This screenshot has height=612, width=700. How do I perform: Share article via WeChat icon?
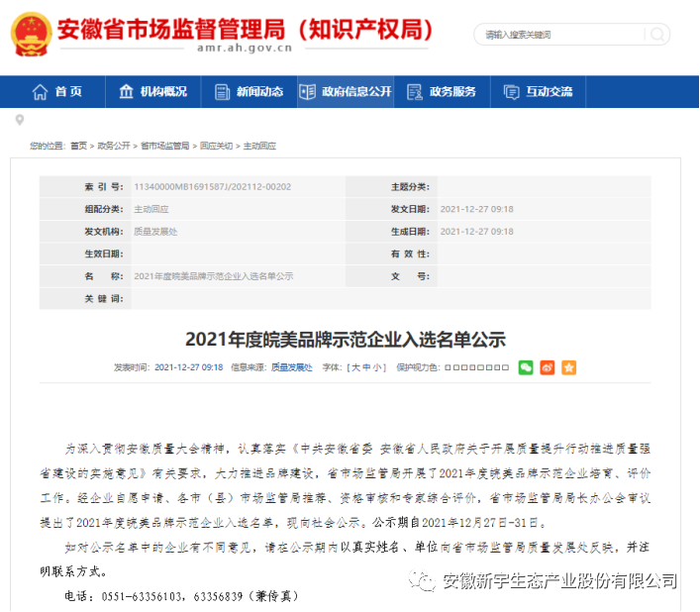pos(526,367)
